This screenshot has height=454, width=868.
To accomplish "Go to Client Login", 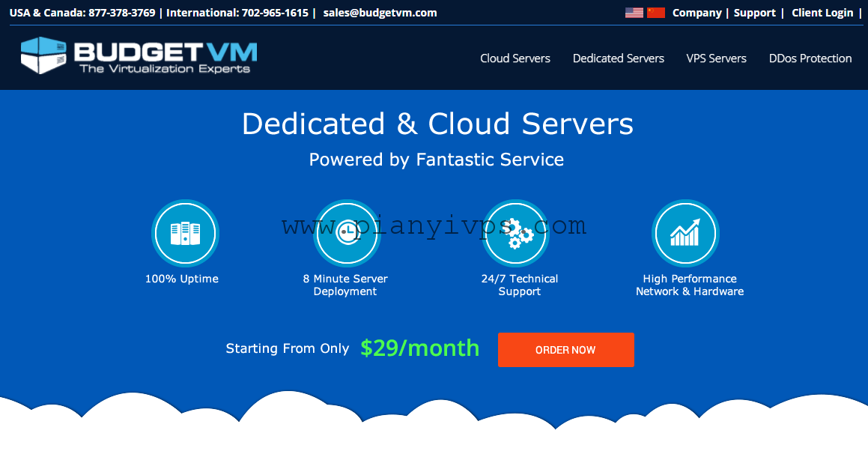I will click(x=822, y=13).
